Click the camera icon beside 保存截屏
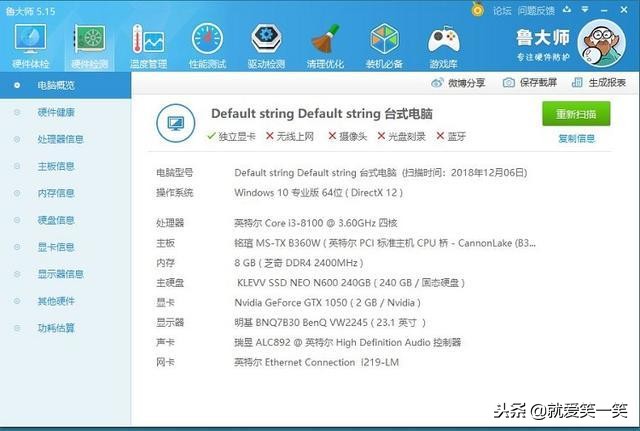 (509, 83)
